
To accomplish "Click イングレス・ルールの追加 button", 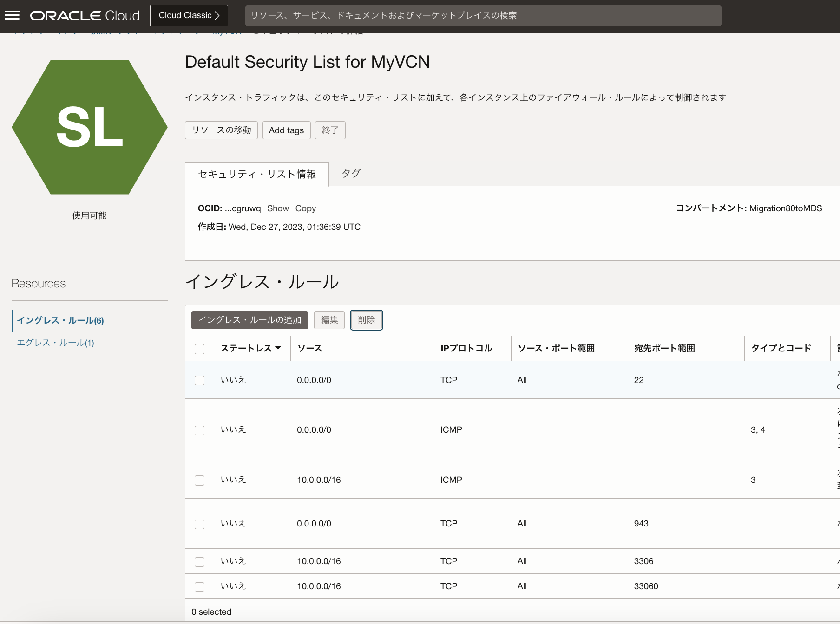I will click(249, 320).
